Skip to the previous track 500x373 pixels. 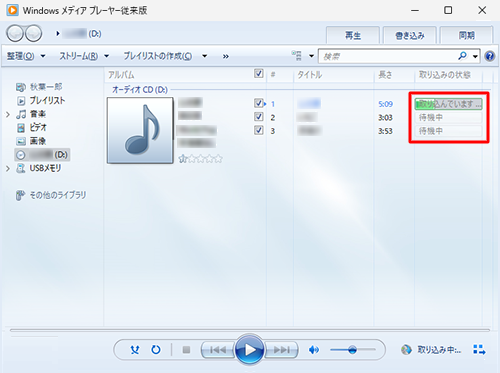217,350
